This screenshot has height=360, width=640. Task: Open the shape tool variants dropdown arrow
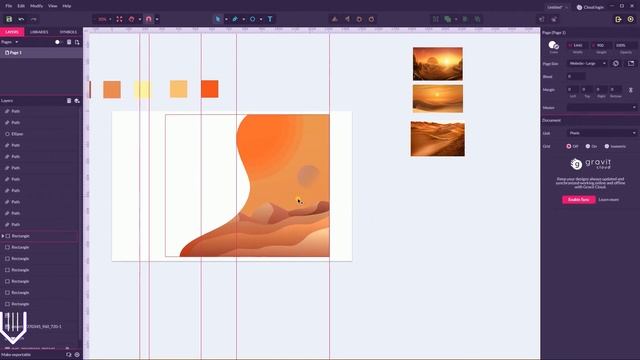(261, 19)
